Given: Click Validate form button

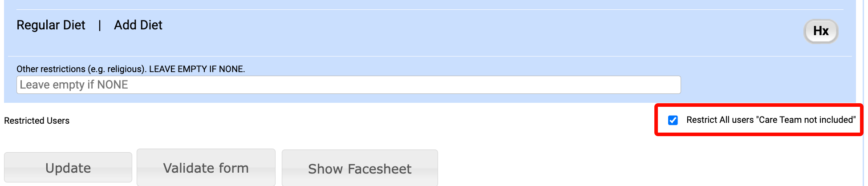Looking at the screenshot, I should pyautogui.click(x=206, y=167).
